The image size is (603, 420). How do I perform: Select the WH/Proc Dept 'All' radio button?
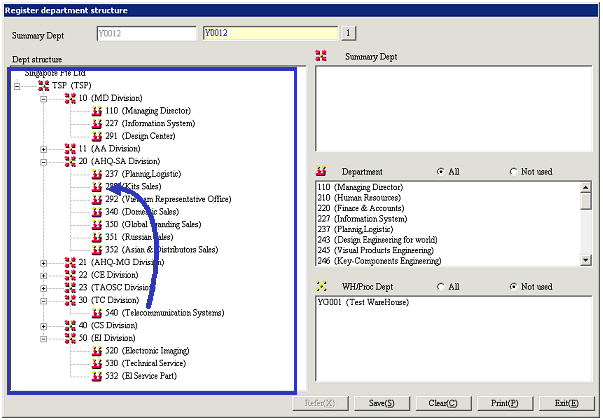point(441,287)
